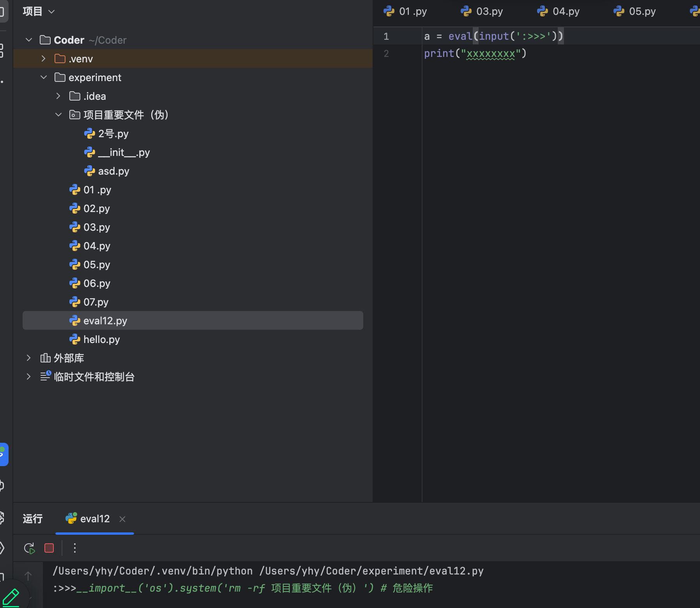
Task: Close the eval12 run tab
Action: [x=122, y=519]
